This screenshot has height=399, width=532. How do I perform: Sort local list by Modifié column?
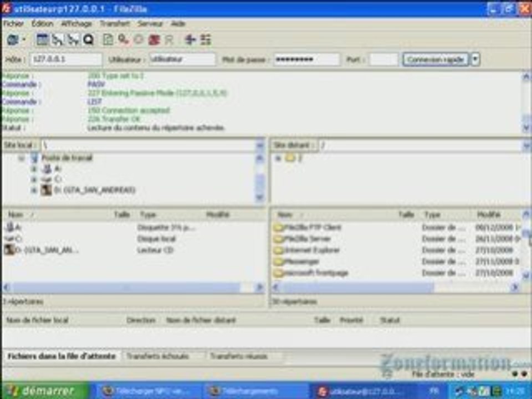[218, 214]
